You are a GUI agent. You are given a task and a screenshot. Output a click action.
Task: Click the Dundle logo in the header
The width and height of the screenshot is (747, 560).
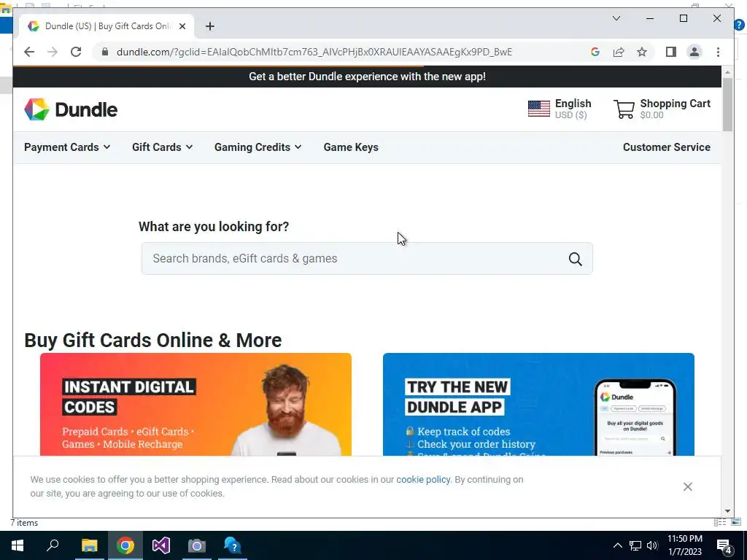pyautogui.click(x=71, y=109)
